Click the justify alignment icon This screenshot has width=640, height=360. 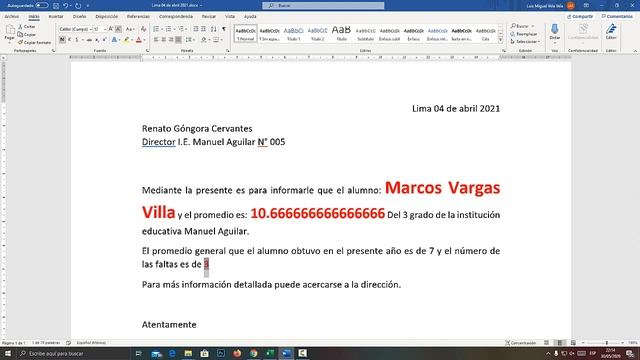click(x=178, y=40)
